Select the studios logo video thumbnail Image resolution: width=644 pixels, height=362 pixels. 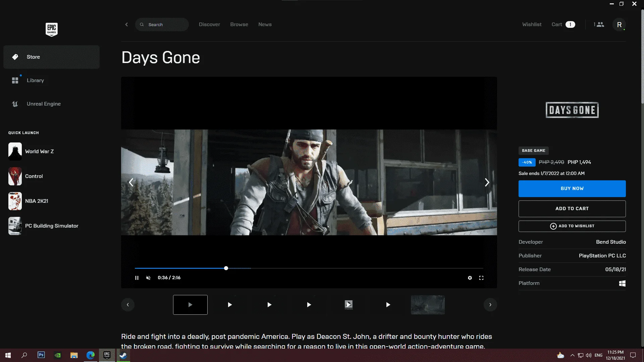(x=348, y=305)
